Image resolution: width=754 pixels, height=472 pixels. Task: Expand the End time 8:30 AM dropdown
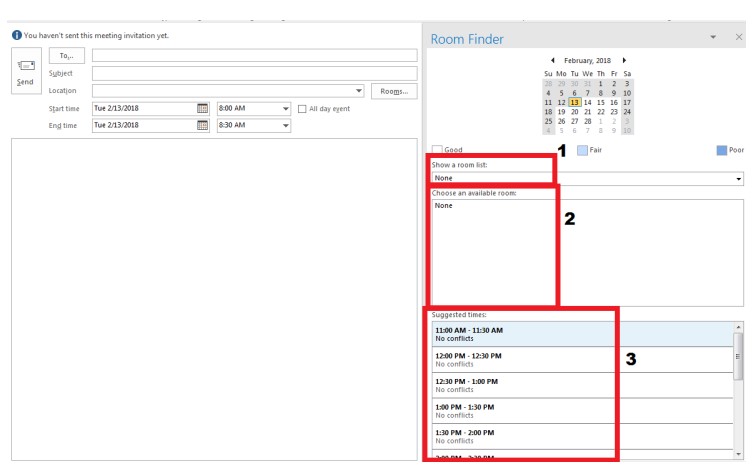click(286, 125)
